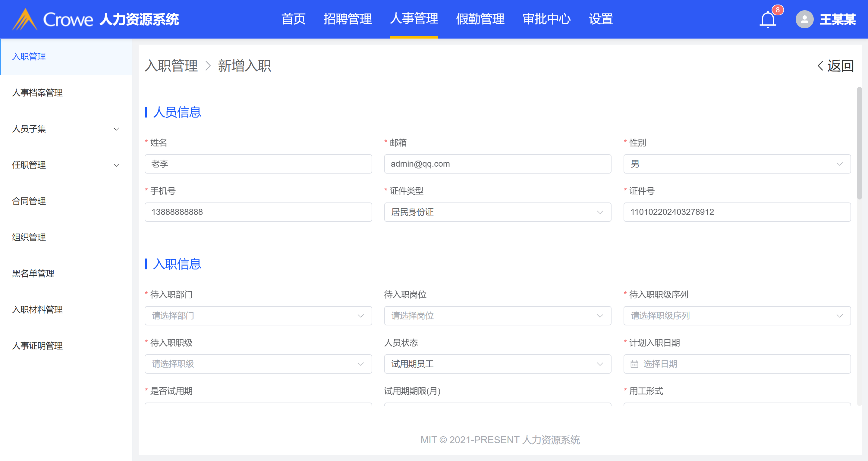868x461 pixels.
Task: Go to the 审批中心 top menu
Action: pyautogui.click(x=546, y=19)
